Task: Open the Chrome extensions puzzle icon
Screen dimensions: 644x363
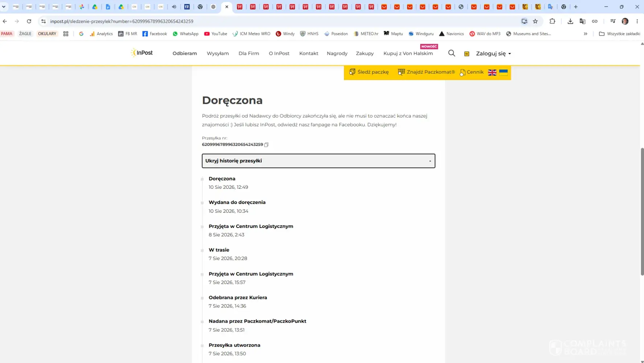Action: [x=552, y=21]
